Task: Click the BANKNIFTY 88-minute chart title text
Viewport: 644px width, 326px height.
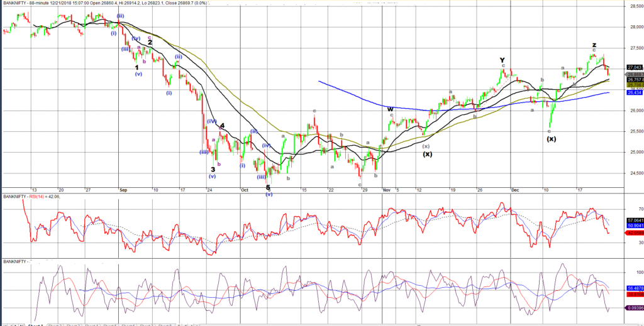Action: pos(105,3)
